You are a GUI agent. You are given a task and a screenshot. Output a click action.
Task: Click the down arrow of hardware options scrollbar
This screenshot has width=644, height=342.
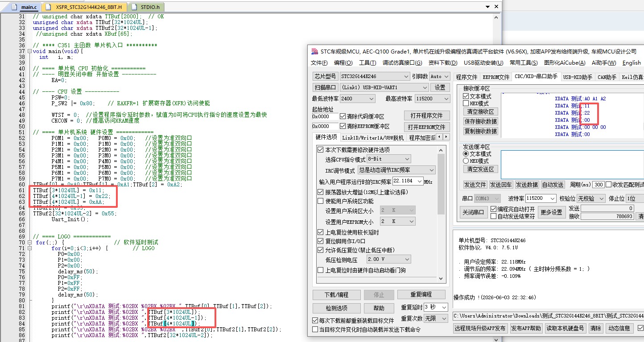click(x=441, y=278)
